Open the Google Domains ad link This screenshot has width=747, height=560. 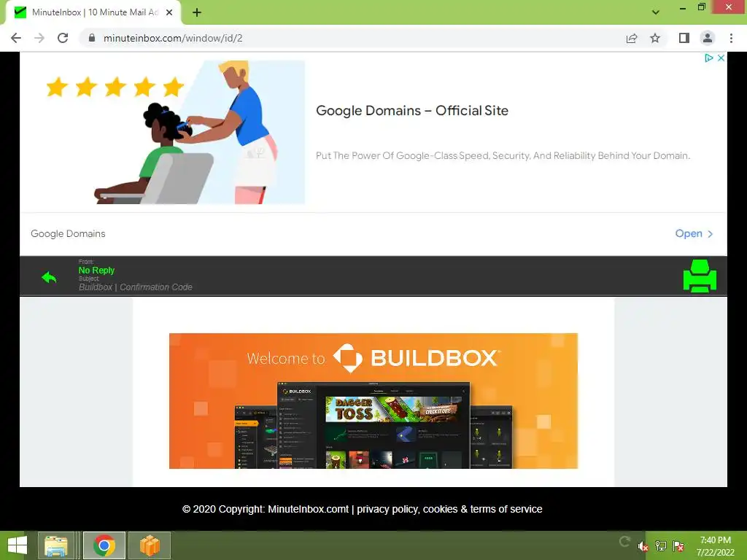[x=694, y=234]
